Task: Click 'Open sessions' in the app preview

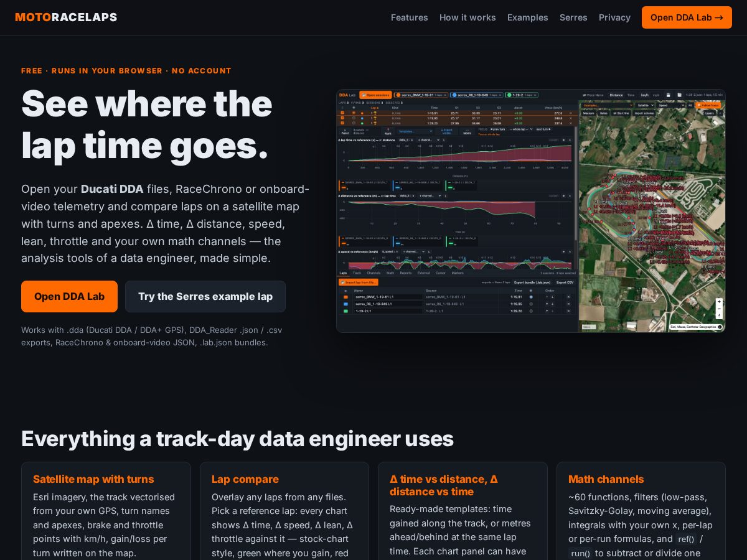Action: coord(375,95)
